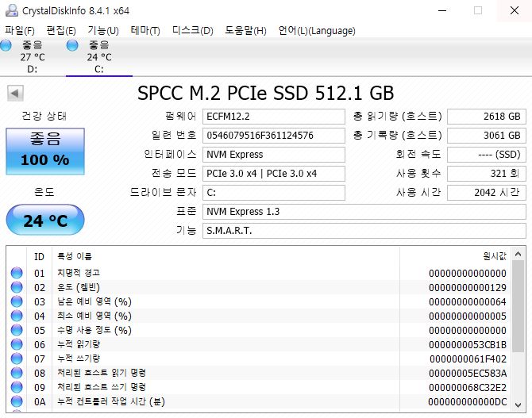Select the 처리된 호스트 읽기 명령 row

coord(259,373)
